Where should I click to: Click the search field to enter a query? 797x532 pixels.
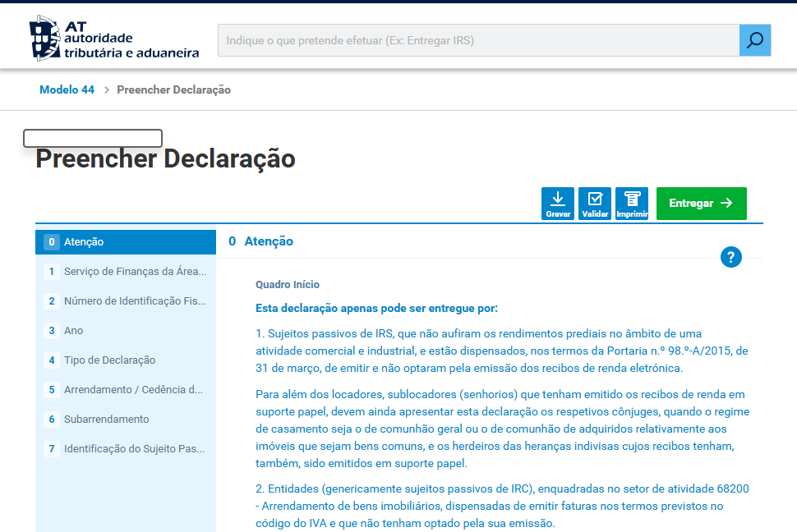pos(477,39)
